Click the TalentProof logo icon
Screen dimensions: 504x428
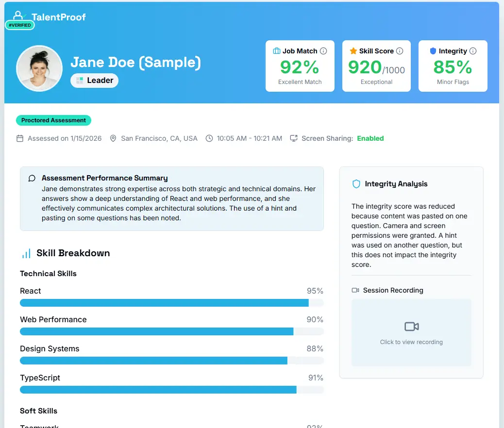[19, 15]
